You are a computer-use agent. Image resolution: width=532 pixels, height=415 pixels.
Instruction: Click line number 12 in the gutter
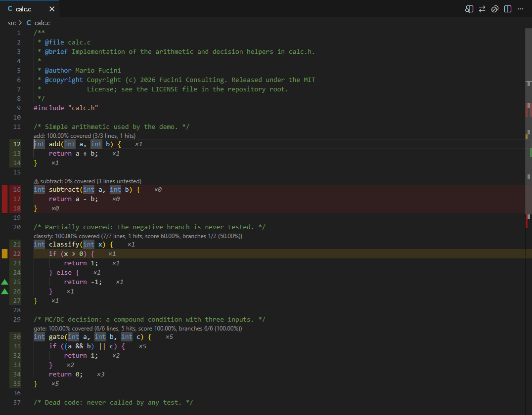coord(17,144)
